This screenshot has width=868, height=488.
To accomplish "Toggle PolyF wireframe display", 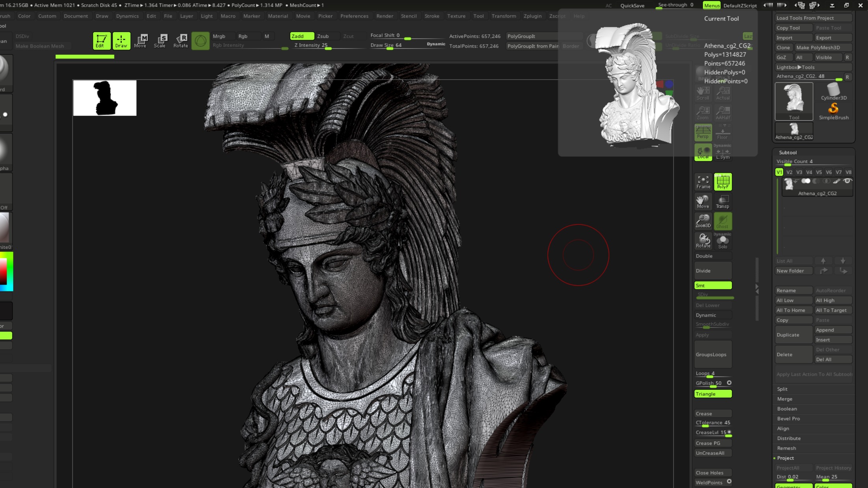I will click(723, 182).
